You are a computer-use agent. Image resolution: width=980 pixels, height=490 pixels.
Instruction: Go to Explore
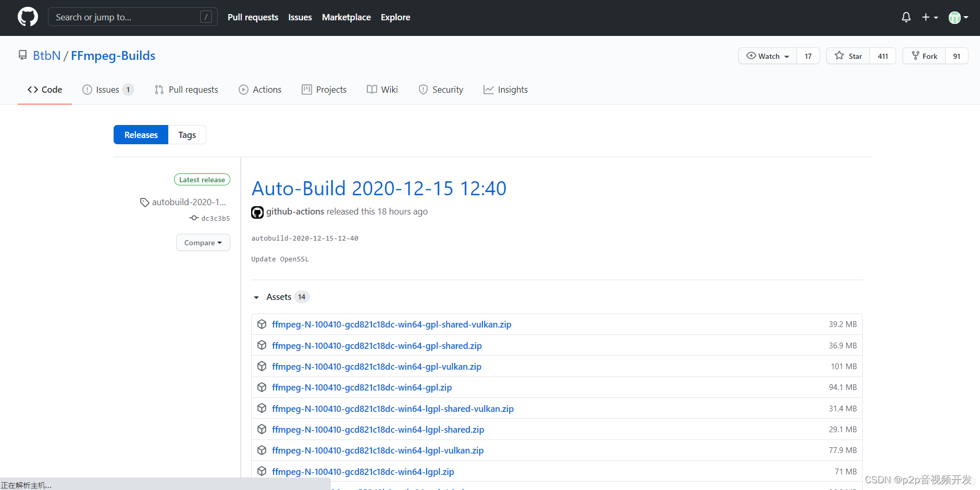[x=395, y=17]
